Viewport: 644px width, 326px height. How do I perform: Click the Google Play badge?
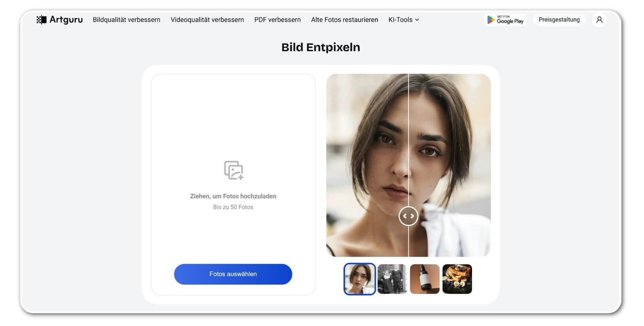(505, 20)
